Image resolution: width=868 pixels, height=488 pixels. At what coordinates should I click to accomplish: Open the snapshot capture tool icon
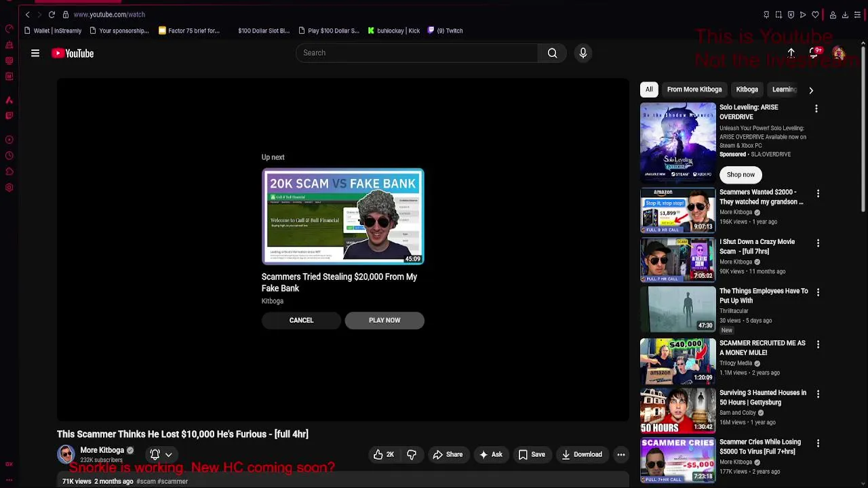778,15
